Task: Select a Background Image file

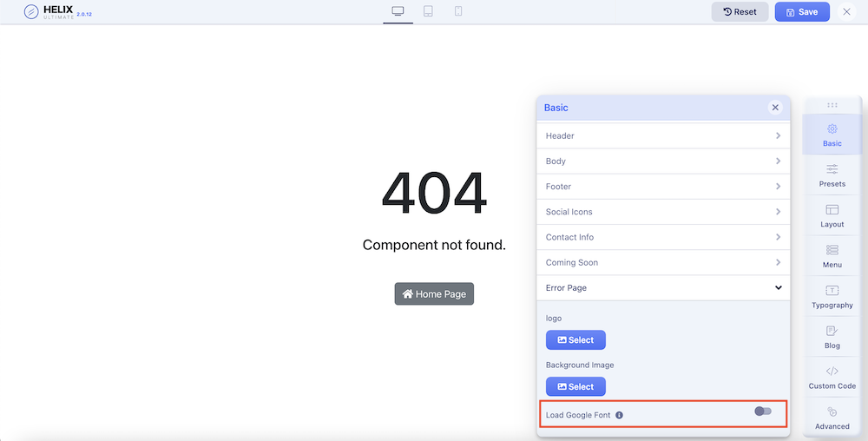Action: click(x=575, y=386)
